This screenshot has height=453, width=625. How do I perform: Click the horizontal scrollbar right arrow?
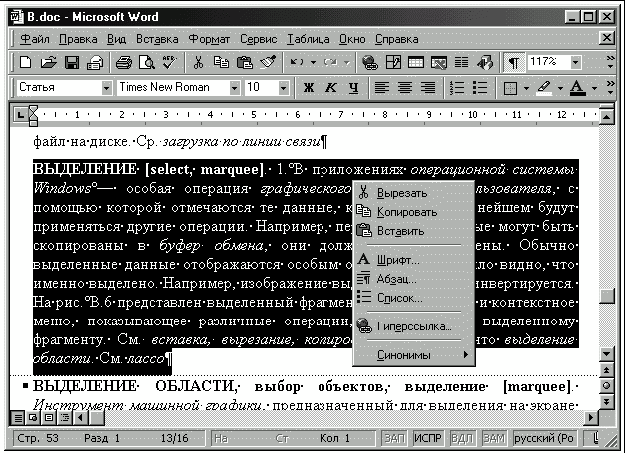[591, 418]
